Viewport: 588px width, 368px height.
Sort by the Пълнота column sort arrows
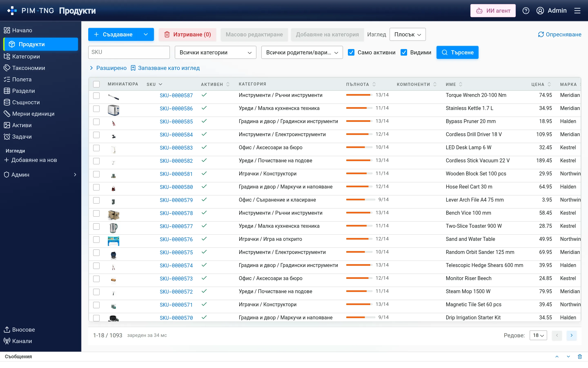pyautogui.click(x=374, y=84)
